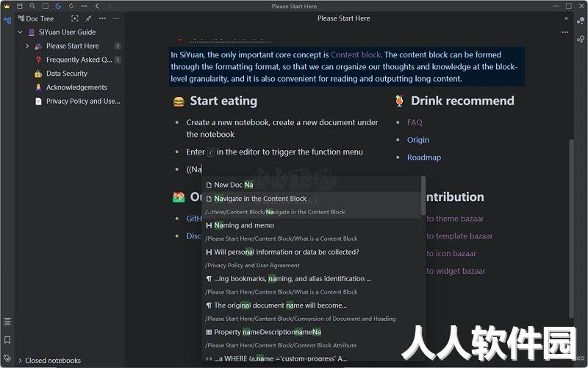Viewport: 588px width, 368px height.
Task: Expand the Closed notebooks section
Action: click(20, 361)
